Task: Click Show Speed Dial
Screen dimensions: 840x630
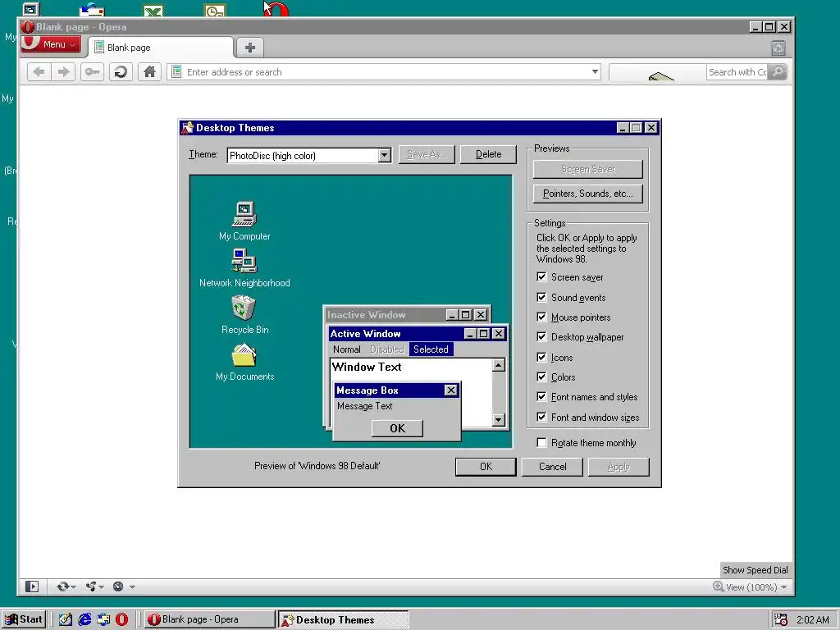Action: coord(756,570)
